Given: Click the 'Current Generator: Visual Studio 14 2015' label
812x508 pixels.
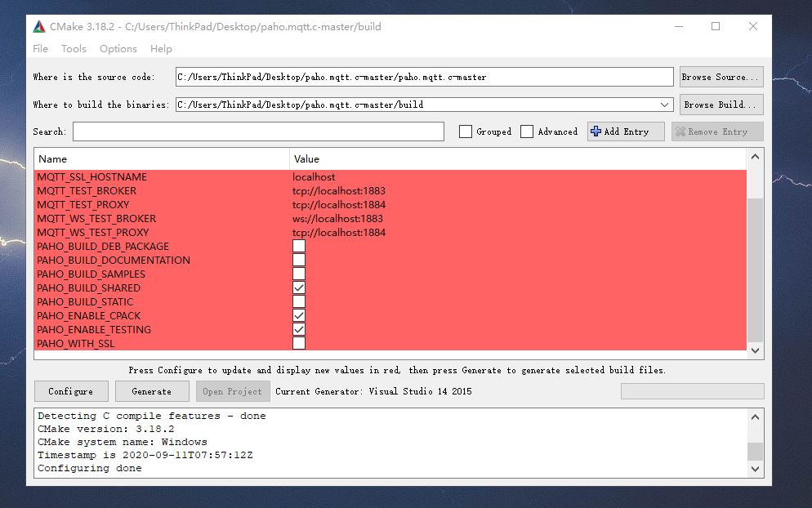Looking at the screenshot, I should [373, 391].
